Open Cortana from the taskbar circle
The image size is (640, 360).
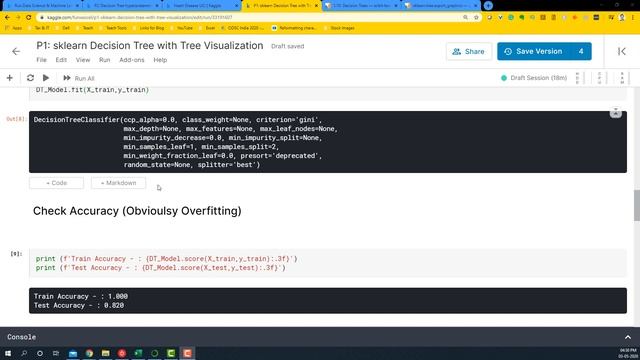(x=40, y=353)
